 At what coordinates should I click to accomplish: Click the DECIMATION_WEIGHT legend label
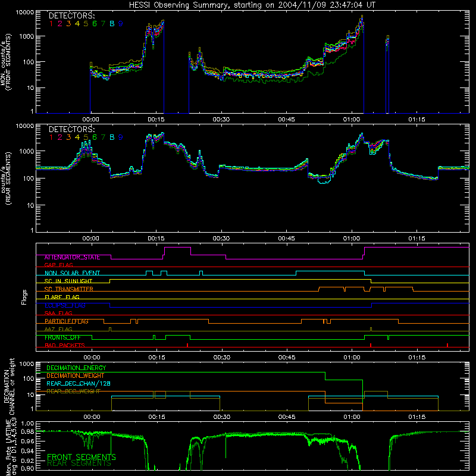tap(76, 376)
